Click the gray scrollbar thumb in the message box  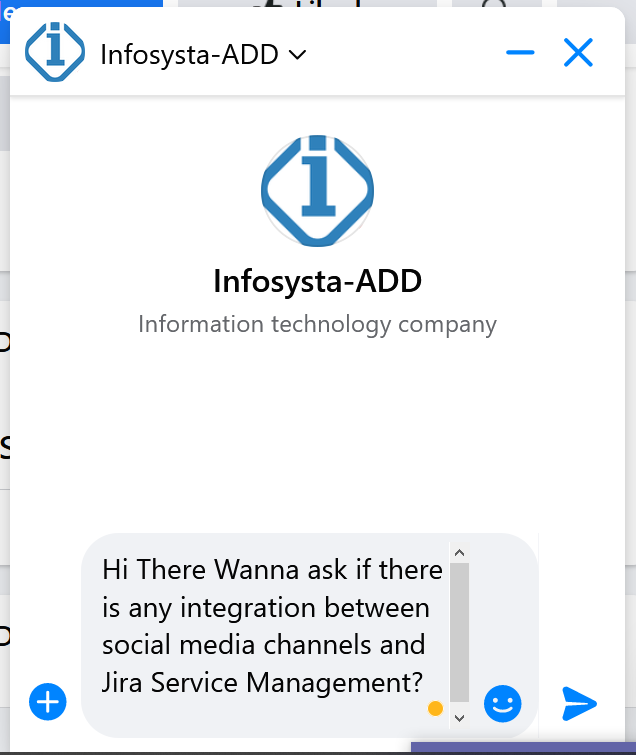coord(459,632)
